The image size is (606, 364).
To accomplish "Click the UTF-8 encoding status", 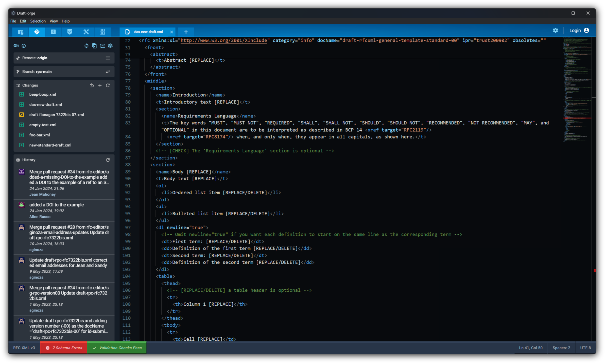I will coord(585,348).
